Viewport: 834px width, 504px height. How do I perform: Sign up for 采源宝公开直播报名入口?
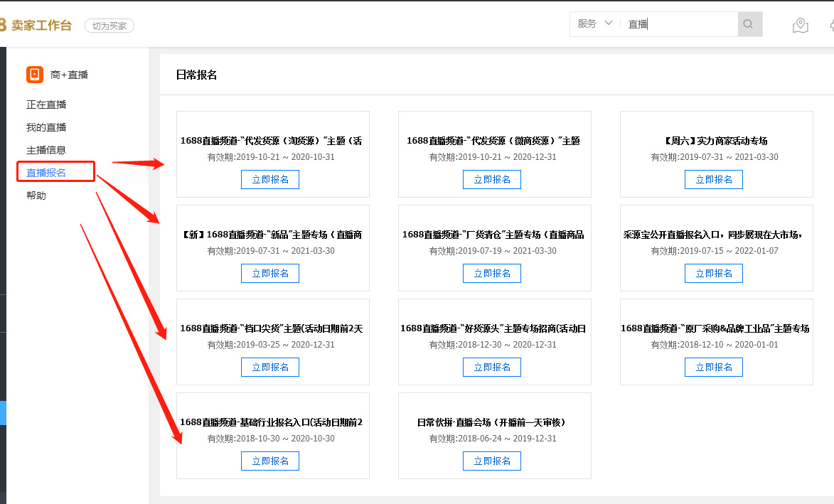[714, 273]
